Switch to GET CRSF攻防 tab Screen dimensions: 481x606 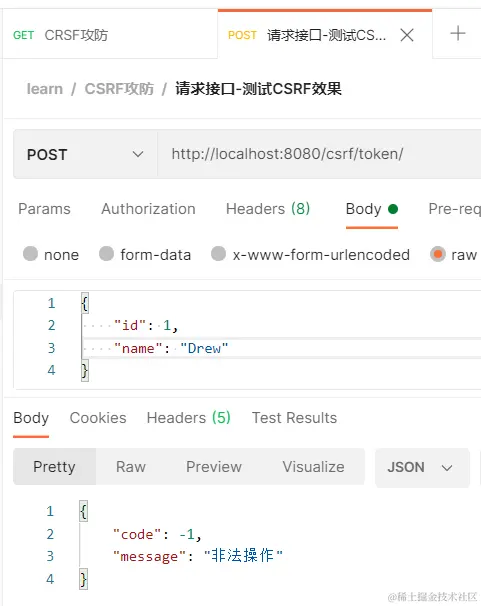pos(61,35)
